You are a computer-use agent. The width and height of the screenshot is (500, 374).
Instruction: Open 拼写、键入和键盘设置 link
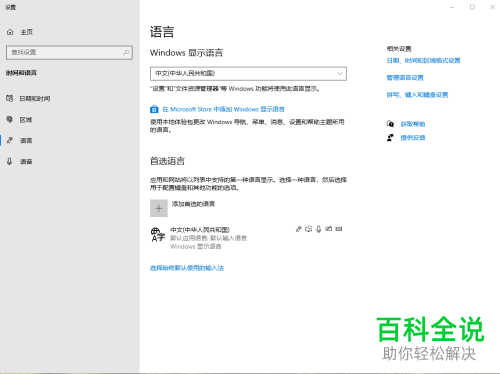417,95
